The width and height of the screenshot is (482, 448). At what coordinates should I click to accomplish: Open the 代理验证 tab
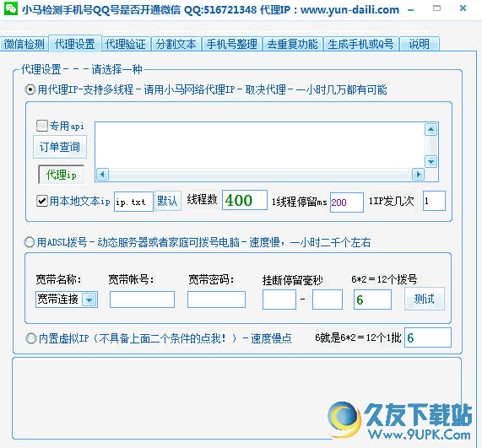pyautogui.click(x=126, y=44)
